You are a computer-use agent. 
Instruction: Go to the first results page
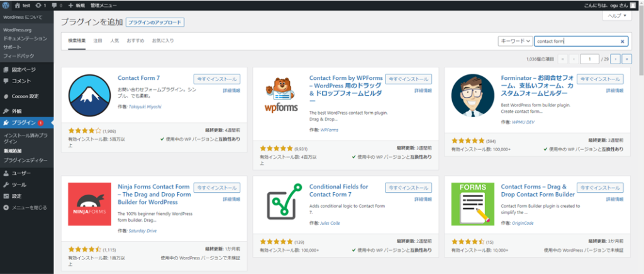(x=563, y=59)
